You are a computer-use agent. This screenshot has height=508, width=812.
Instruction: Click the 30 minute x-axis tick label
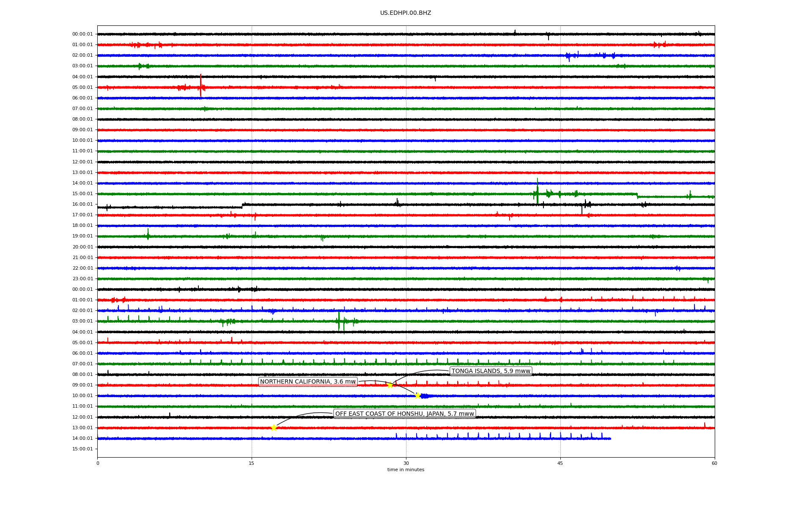coord(406,463)
